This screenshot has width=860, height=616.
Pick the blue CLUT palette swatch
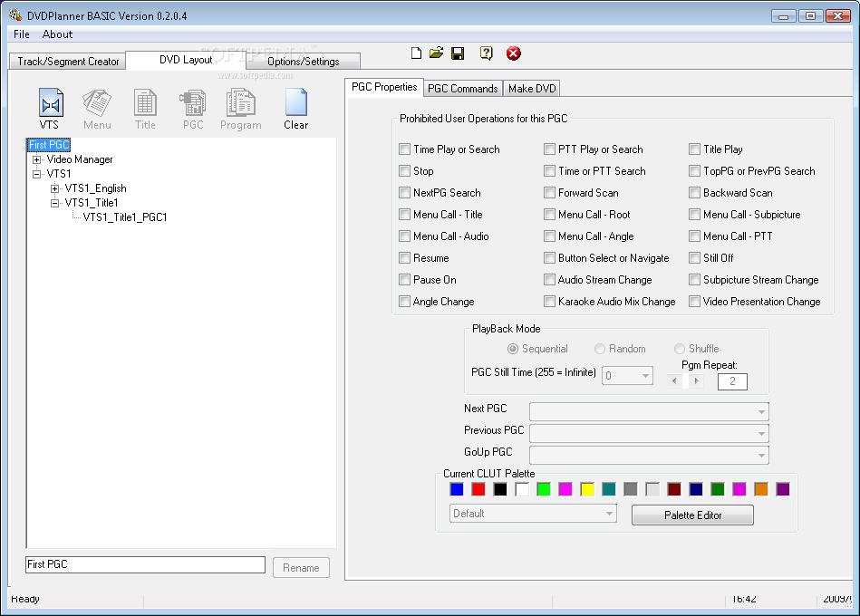point(457,489)
